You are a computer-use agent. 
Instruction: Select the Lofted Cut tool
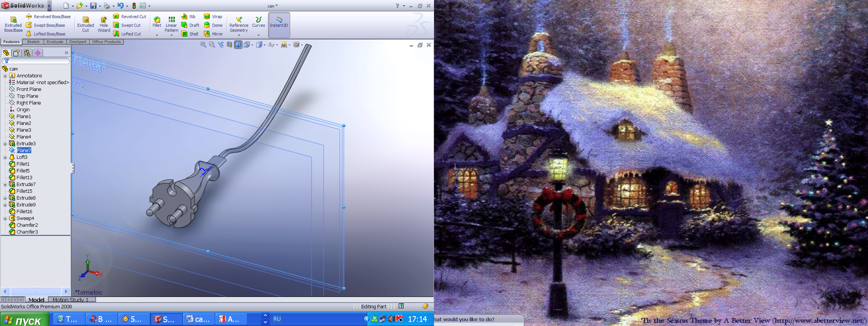coord(127,34)
